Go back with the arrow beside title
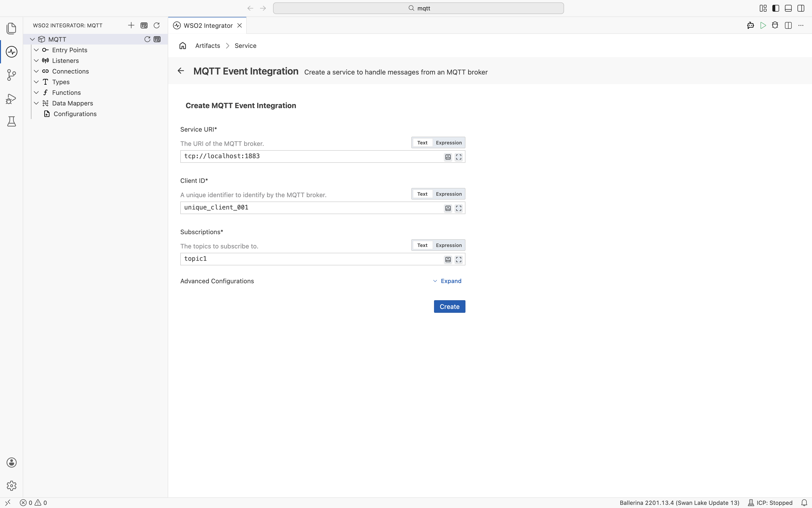This screenshot has height=508, width=812. coord(181,71)
